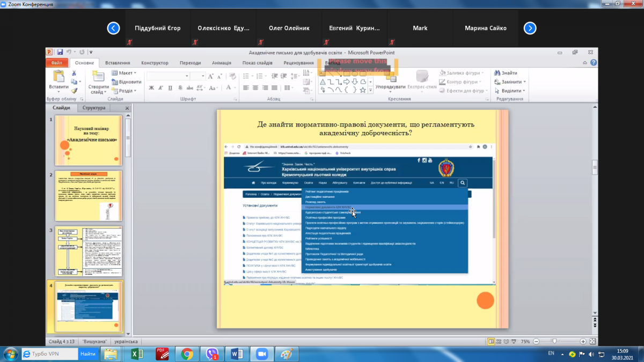644x362 pixels.
Task: Open Viber from the Windows taskbar
Action: pos(211,353)
